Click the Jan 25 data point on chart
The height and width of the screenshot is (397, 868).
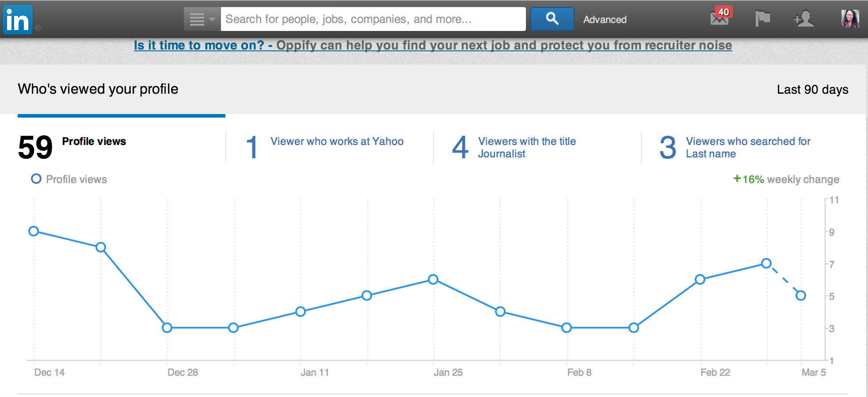[x=433, y=279]
